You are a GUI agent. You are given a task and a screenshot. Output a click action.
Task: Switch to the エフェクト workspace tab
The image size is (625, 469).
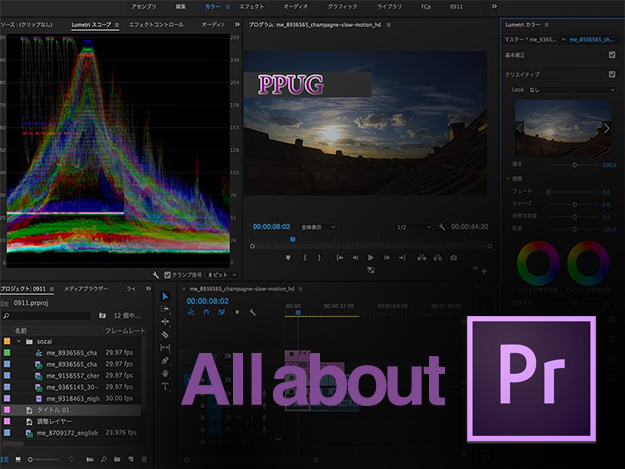coord(251,6)
